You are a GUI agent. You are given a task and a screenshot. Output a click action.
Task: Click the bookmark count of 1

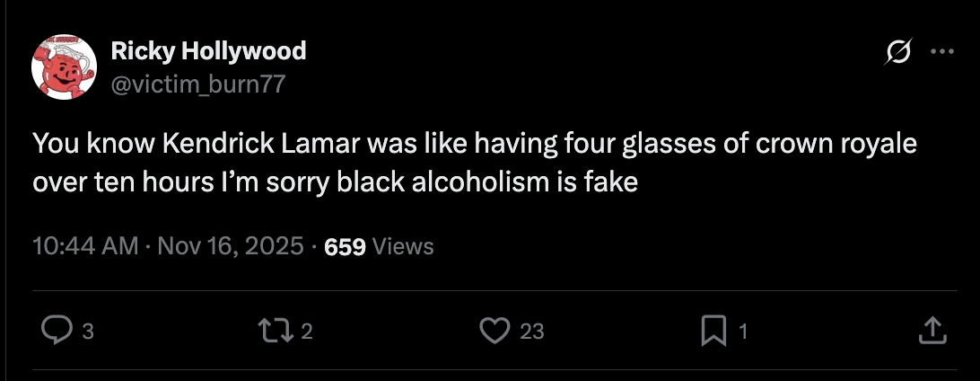742,332
